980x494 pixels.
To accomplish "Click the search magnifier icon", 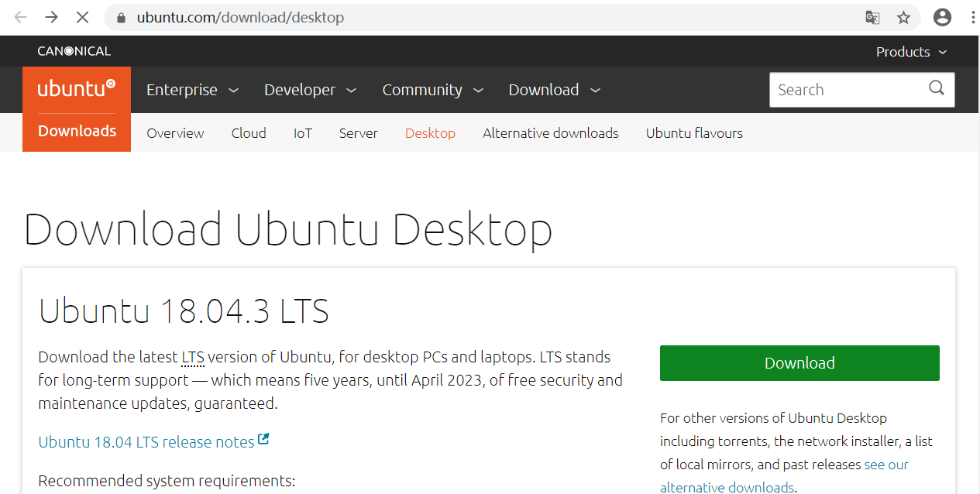I will click(x=937, y=88).
